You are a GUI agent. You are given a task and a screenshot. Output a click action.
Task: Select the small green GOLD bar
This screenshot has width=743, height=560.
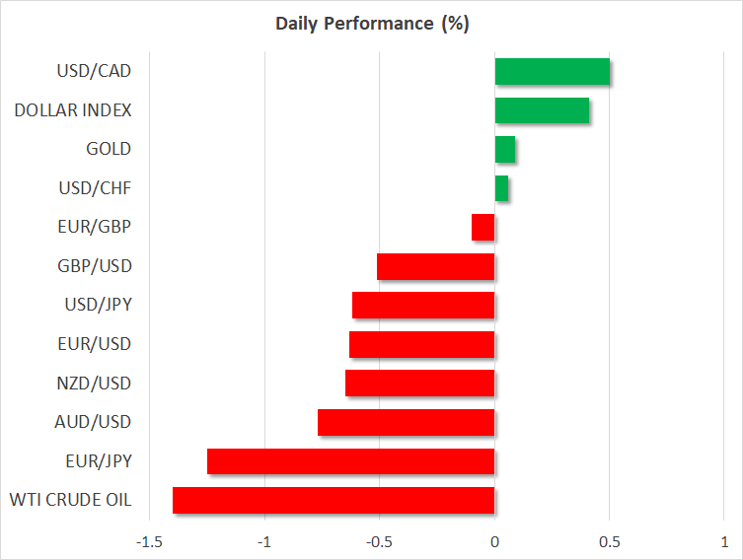[x=504, y=150]
